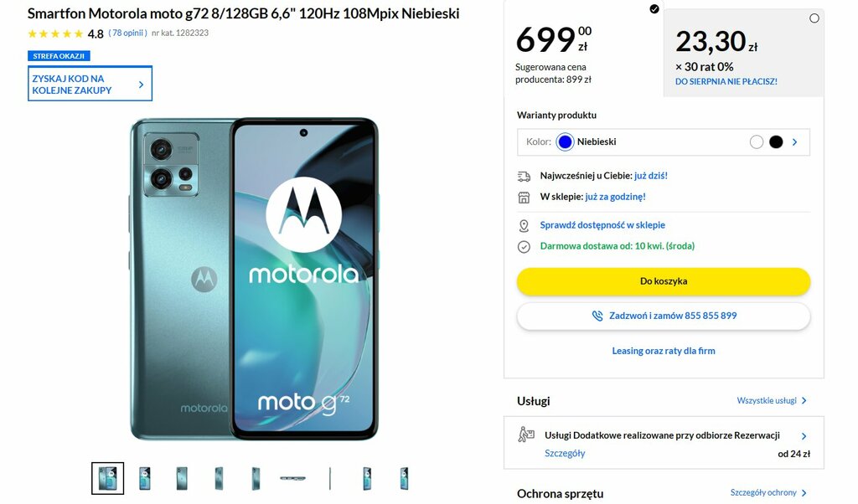Click the green free delivery checkmark icon
This screenshot has width=858, height=504.
(x=524, y=247)
